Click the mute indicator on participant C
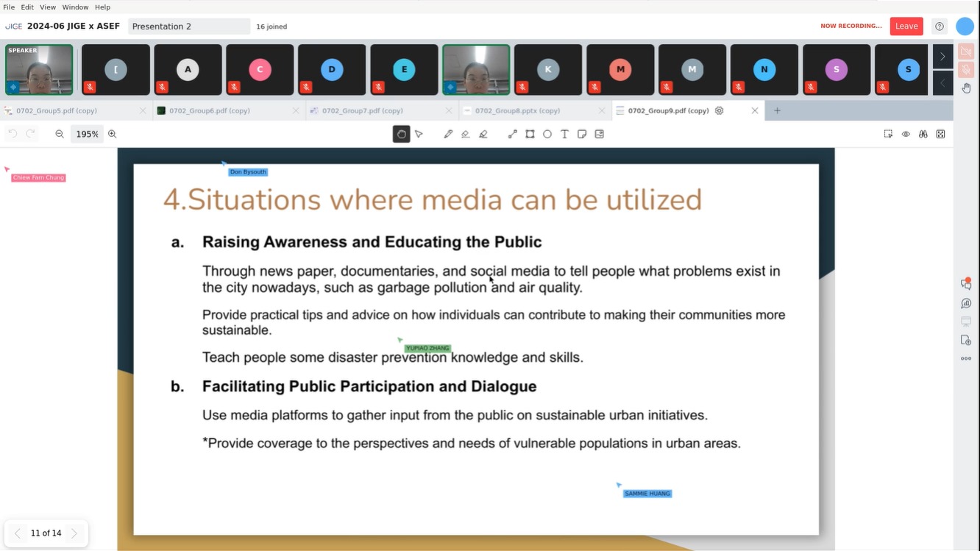The height and width of the screenshot is (551, 980). coord(234,88)
